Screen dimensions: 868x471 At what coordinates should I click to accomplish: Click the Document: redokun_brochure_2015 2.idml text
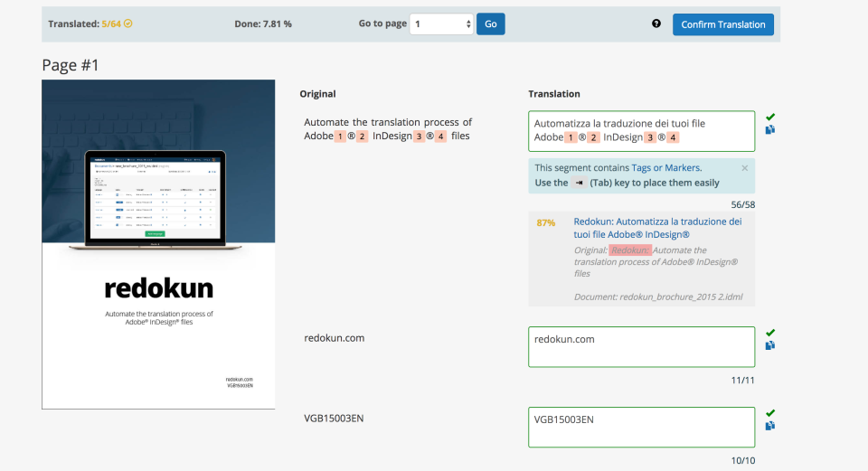point(658,297)
